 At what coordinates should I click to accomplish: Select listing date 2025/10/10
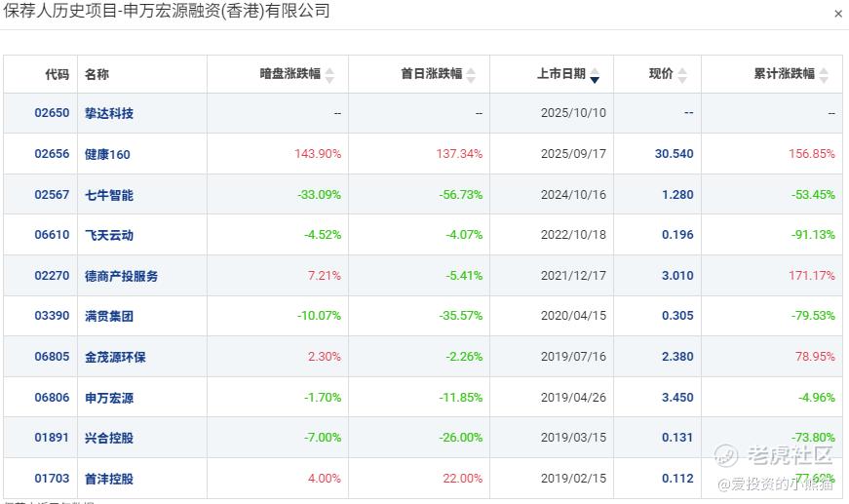click(x=573, y=113)
